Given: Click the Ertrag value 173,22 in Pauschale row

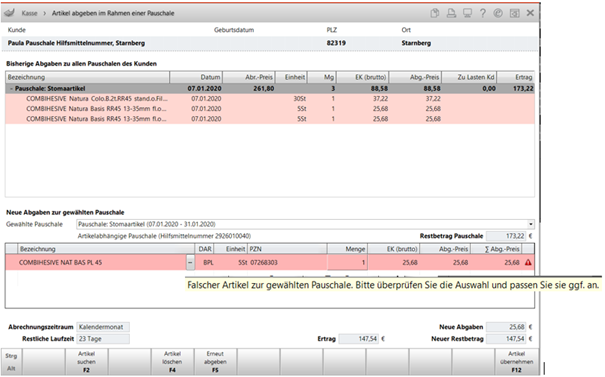Looking at the screenshot, I should click(523, 88).
